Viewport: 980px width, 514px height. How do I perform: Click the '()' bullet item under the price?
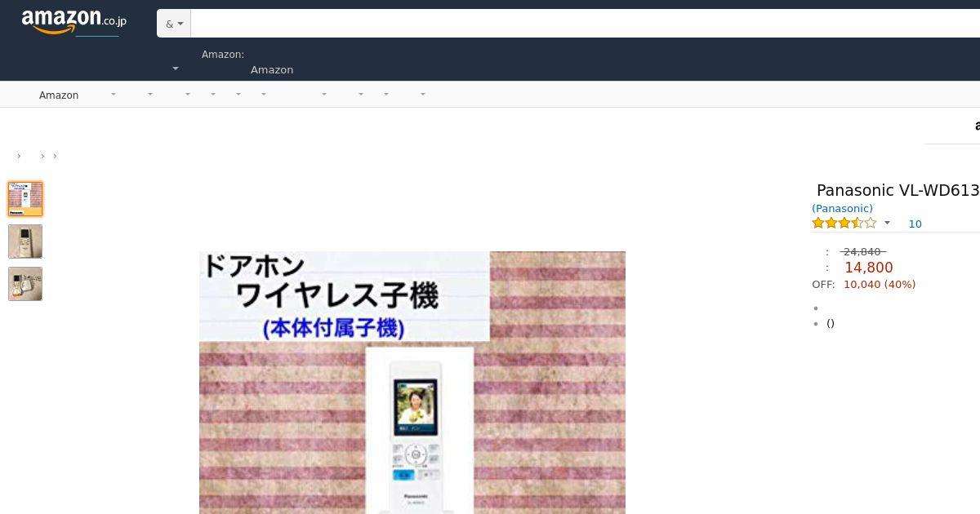(831, 323)
